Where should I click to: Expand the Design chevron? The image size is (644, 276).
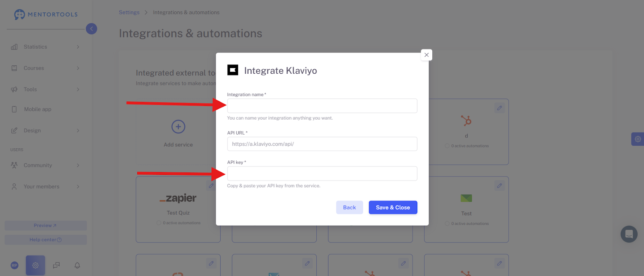(78, 131)
